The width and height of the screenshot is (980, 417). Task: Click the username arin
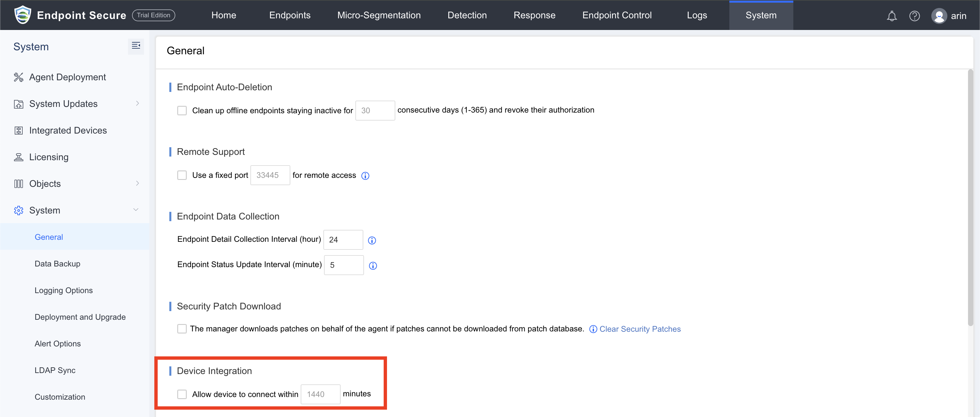click(x=959, y=16)
